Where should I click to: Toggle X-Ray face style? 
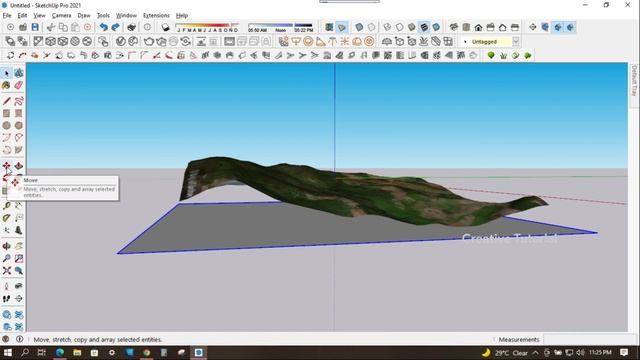[359, 27]
